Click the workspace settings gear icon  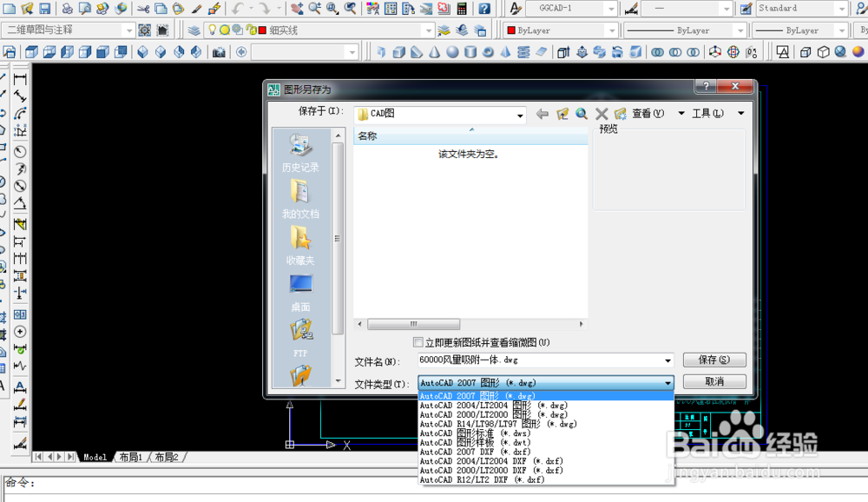point(144,30)
